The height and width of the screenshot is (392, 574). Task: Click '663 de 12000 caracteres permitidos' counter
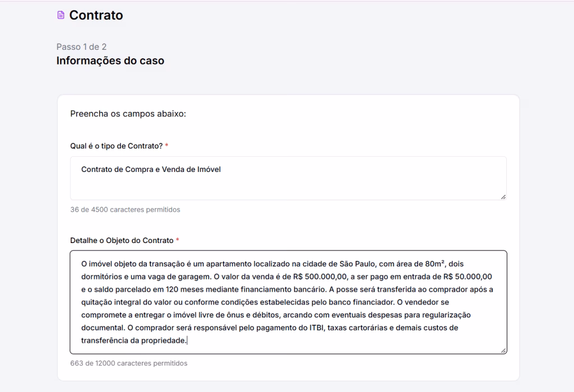click(x=129, y=363)
